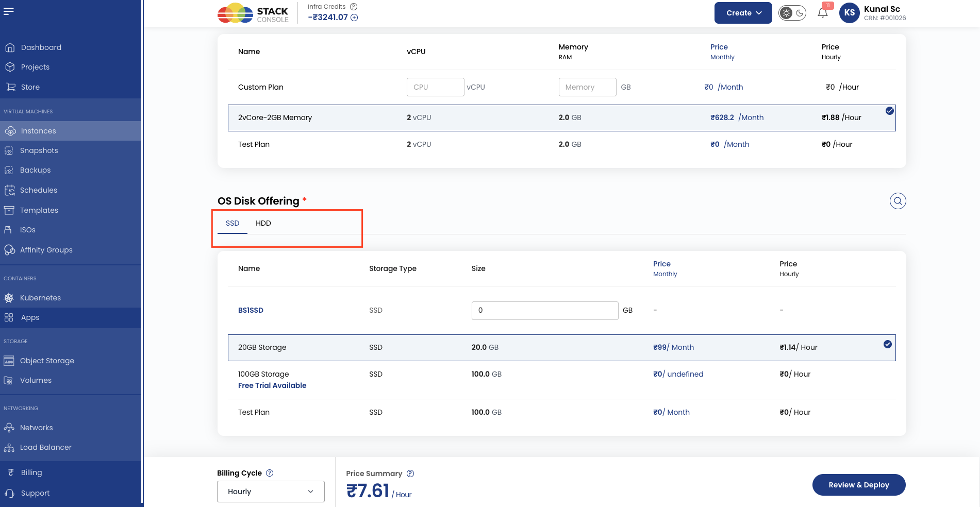The height and width of the screenshot is (507, 980).
Task: Click Price Monthly header in compute table
Action: tap(722, 52)
